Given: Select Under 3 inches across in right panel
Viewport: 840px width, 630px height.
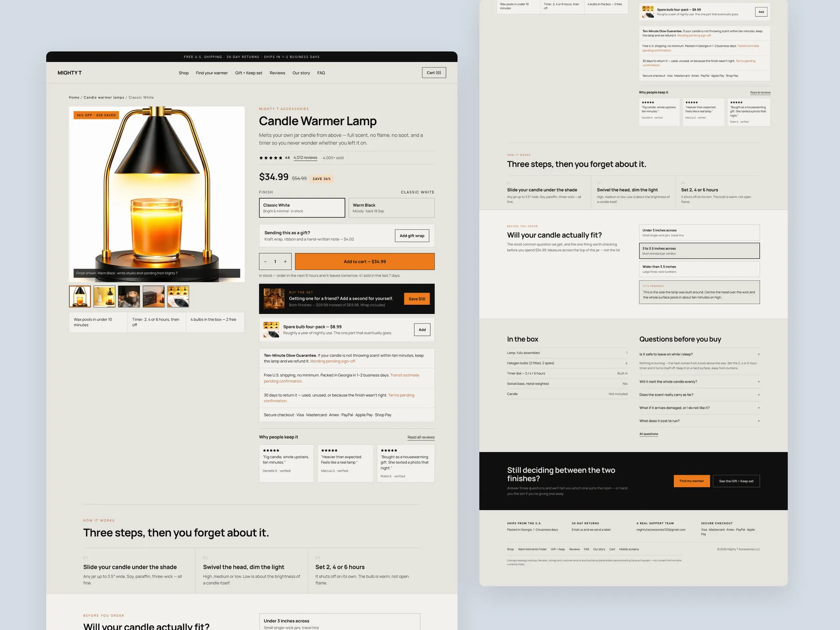Looking at the screenshot, I should tap(699, 232).
